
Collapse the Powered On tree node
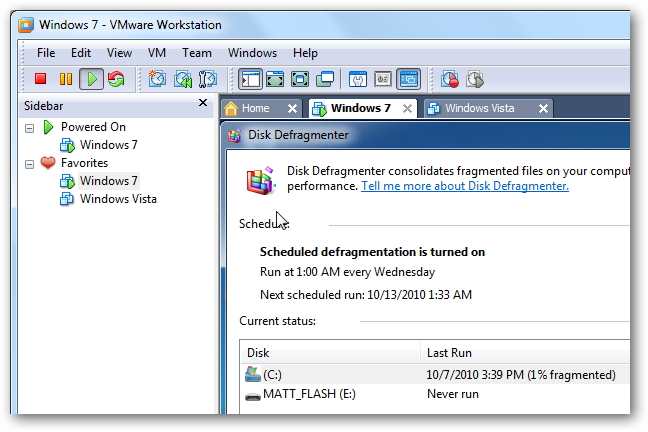29,128
